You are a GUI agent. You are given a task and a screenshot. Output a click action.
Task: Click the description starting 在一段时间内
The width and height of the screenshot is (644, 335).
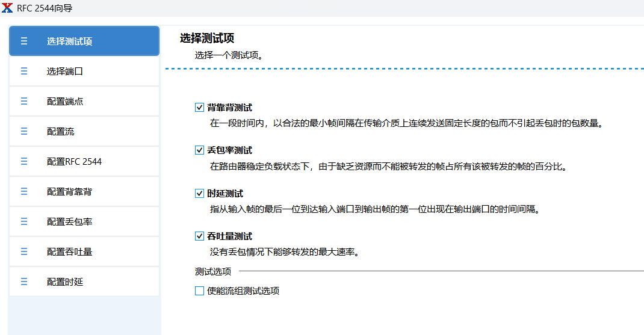407,123
